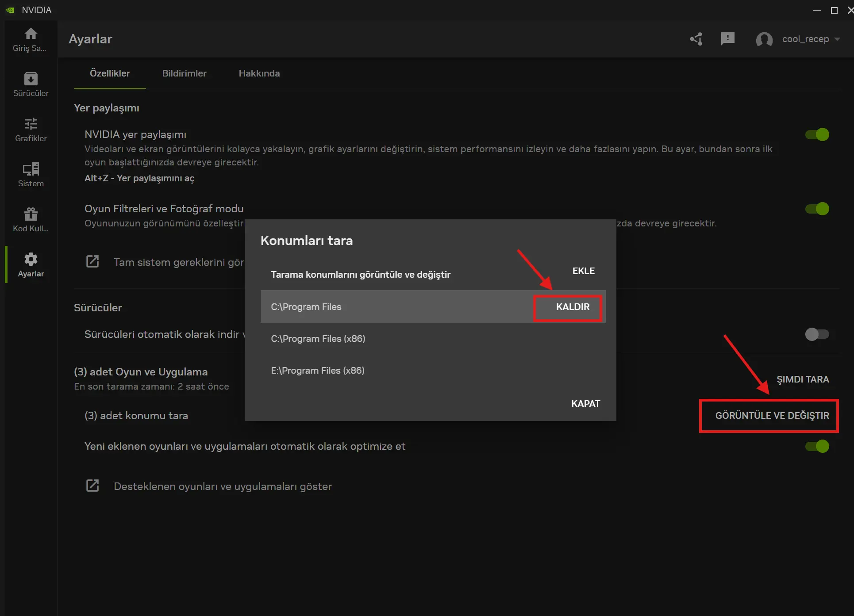Open external link icon for system requirements

pyautogui.click(x=92, y=261)
